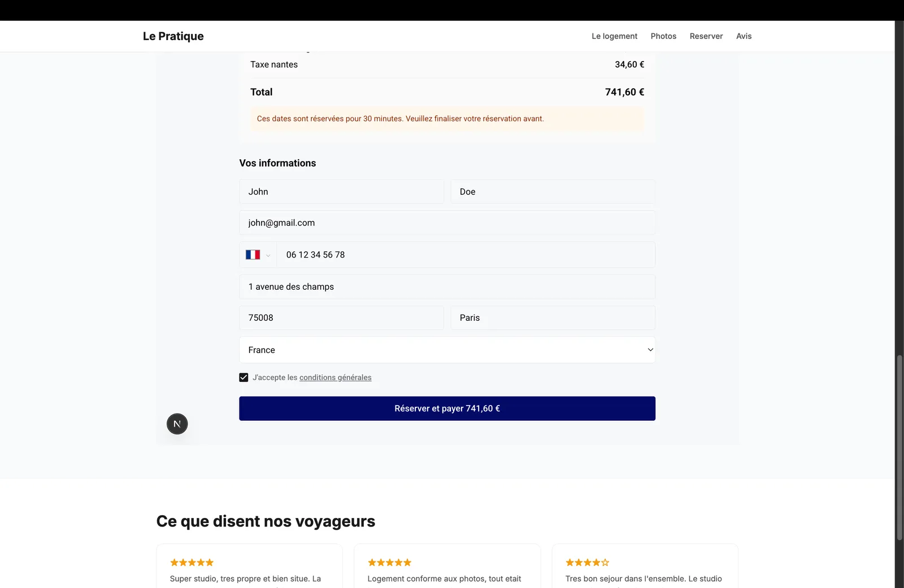Click Réserver et payer 741,60 € button

point(447,408)
